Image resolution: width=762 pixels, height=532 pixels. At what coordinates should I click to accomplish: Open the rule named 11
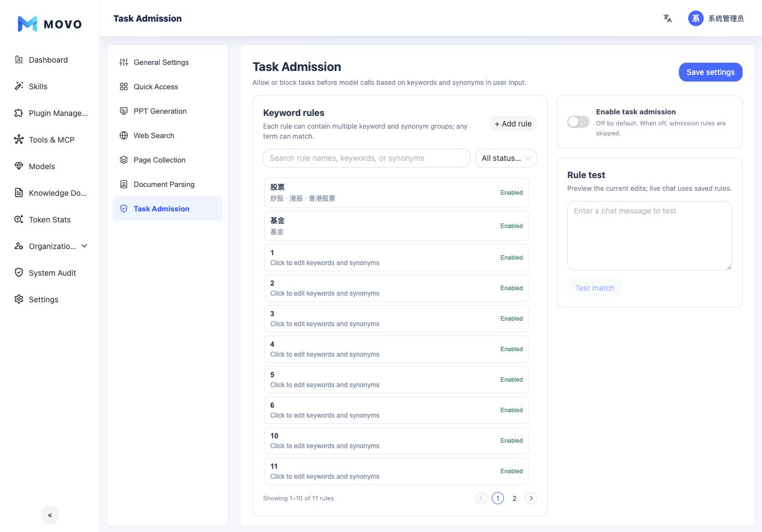pyautogui.click(x=396, y=471)
